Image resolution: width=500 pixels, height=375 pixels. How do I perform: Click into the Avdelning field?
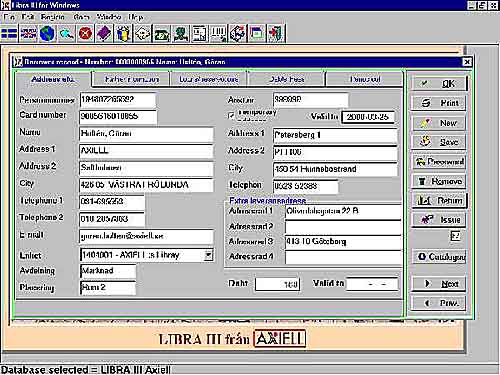[108, 271]
